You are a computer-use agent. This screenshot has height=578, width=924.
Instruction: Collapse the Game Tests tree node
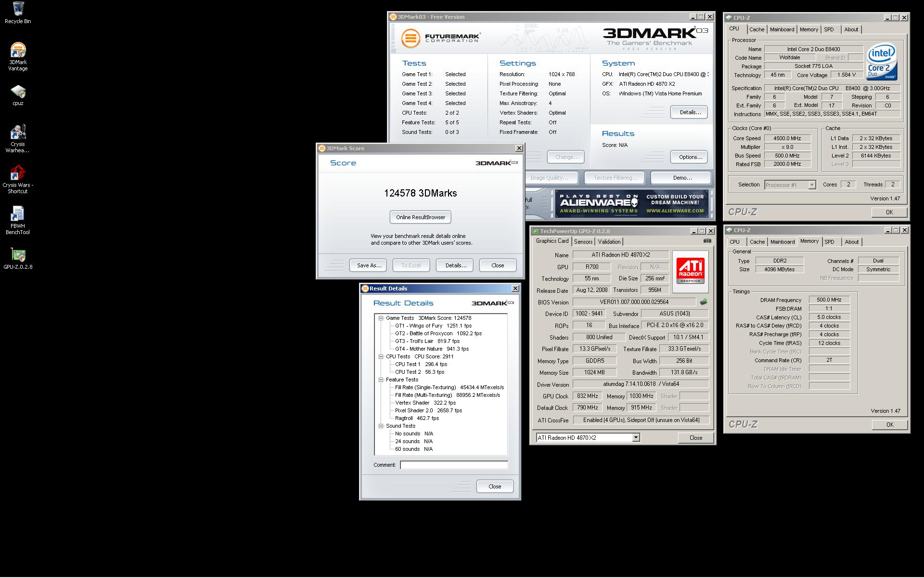(x=381, y=318)
